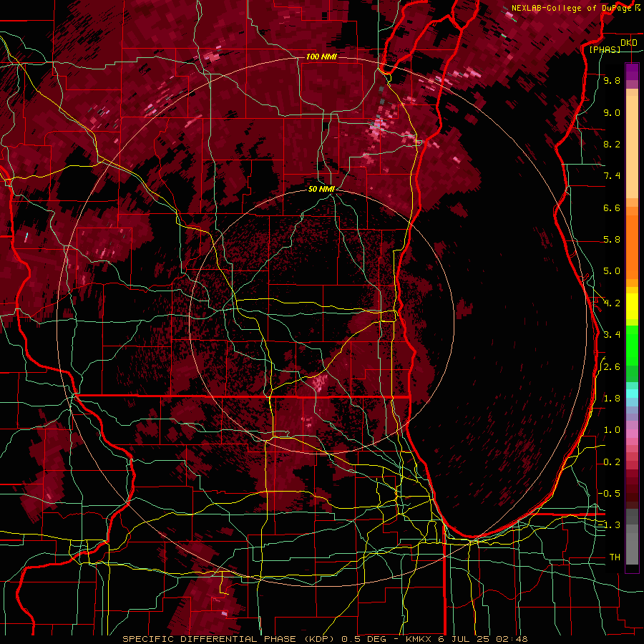The image size is (644, 644).
Task: Pick the purple segment at the color bar top
Action: pos(632,72)
